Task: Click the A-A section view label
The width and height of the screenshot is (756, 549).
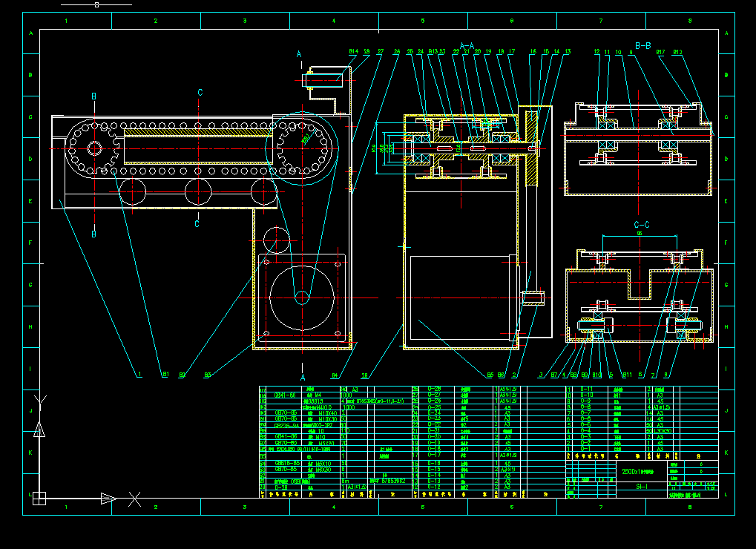Action: point(467,46)
